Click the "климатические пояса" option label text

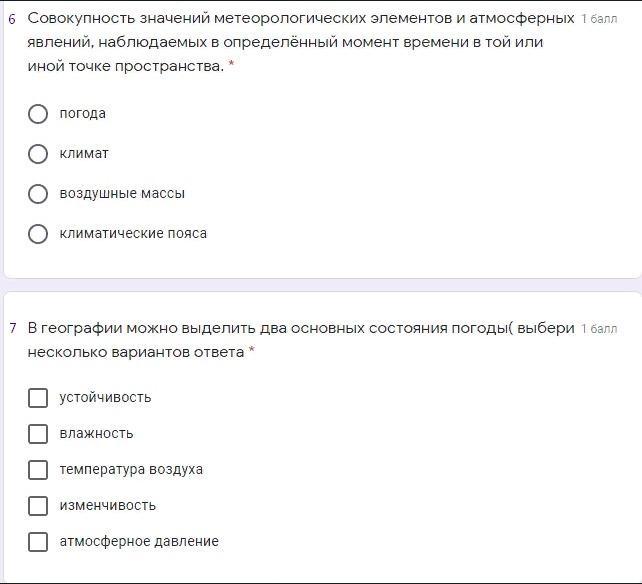coord(133,234)
